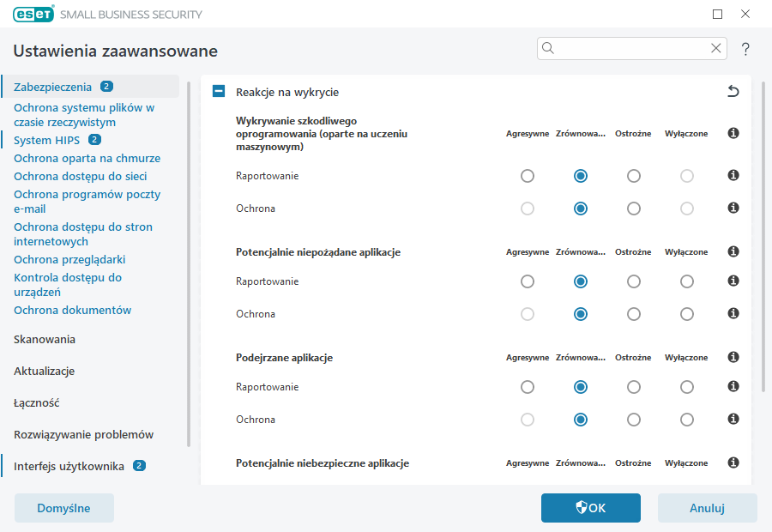
Task: Click the revert arrow for Reakcje na wykrycie
Action: (x=733, y=90)
